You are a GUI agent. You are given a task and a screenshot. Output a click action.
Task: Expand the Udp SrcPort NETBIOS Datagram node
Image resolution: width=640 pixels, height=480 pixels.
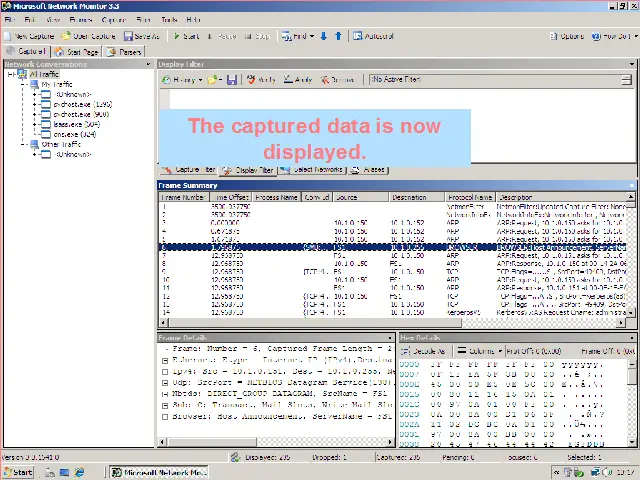point(165,383)
